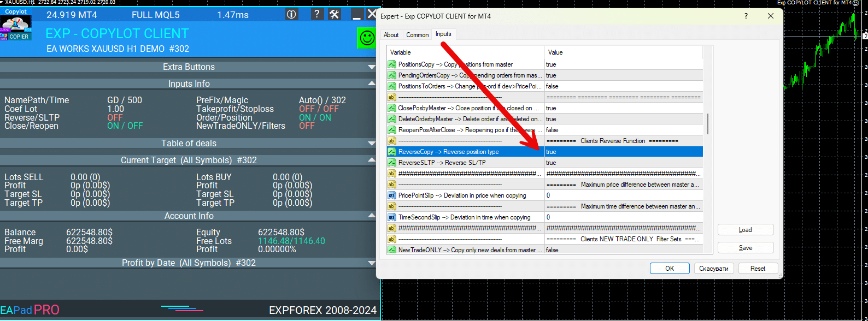Open the wrench and screwdriver tools icon

point(335,14)
